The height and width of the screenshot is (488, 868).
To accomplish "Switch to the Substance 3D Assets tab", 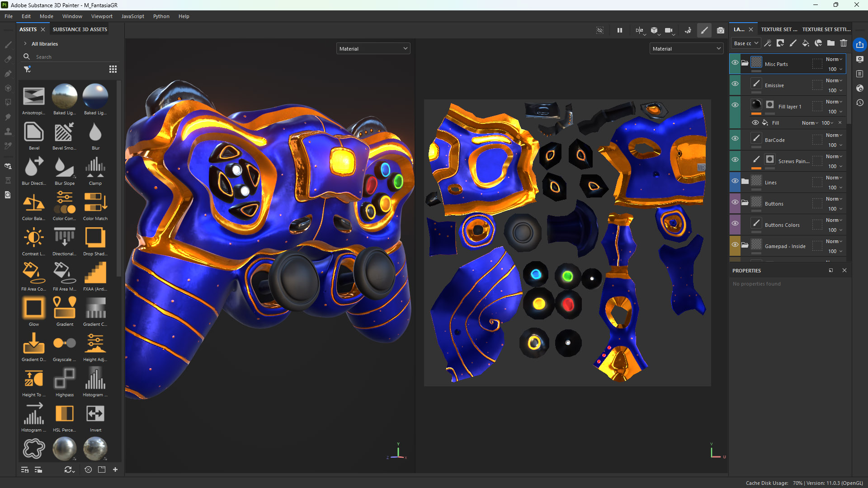I will tap(80, 29).
